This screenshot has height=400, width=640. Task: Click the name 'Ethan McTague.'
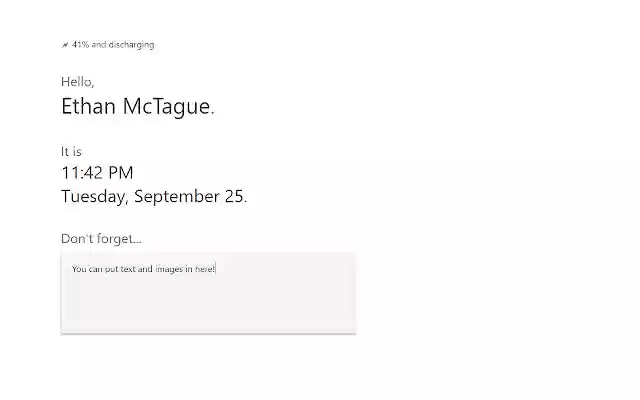click(x=138, y=107)
